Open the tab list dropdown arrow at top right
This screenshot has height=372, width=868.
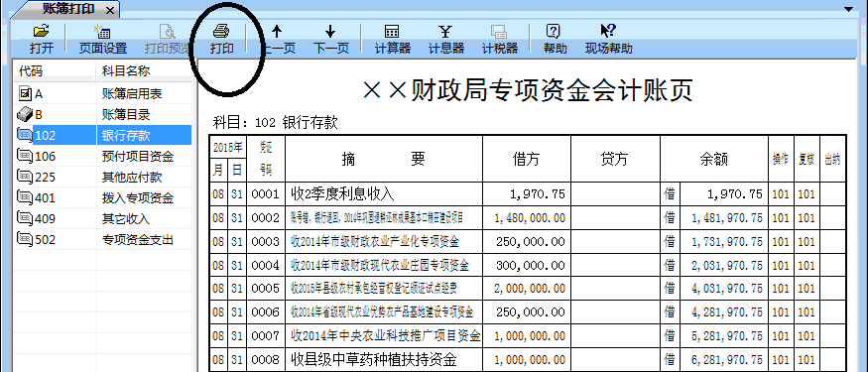point(848,9)
